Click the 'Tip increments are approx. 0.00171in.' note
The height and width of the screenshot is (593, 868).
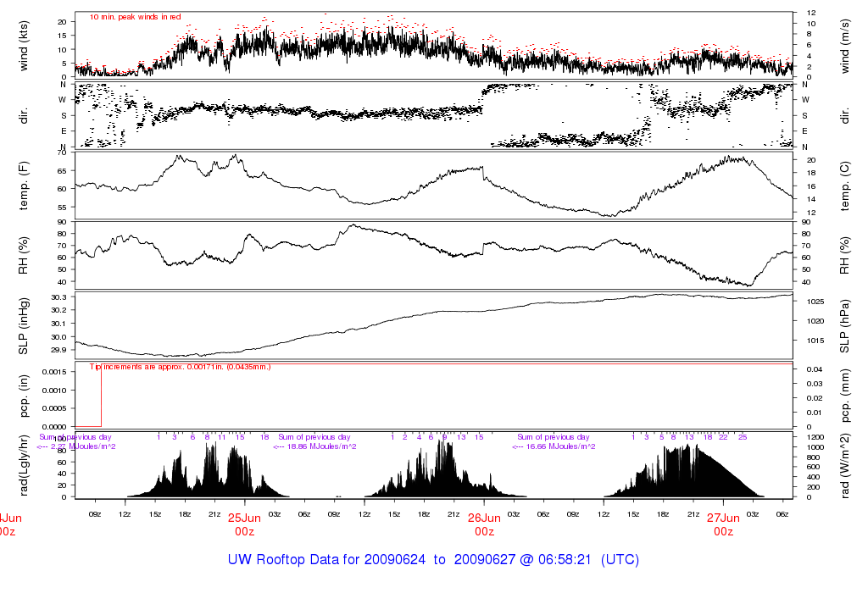181,367
